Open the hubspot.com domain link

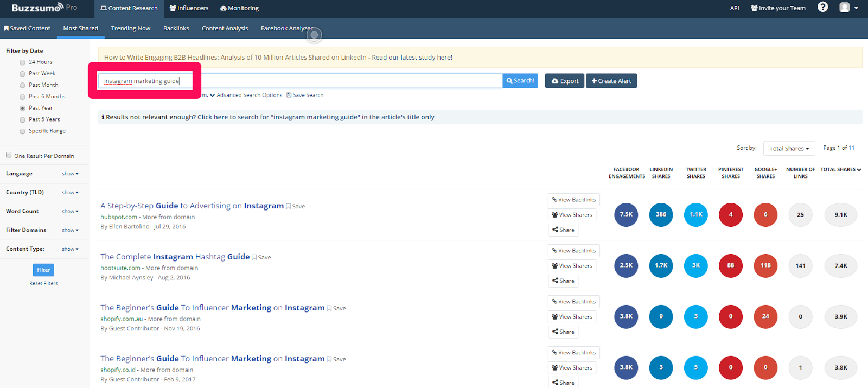click(119, 217)
